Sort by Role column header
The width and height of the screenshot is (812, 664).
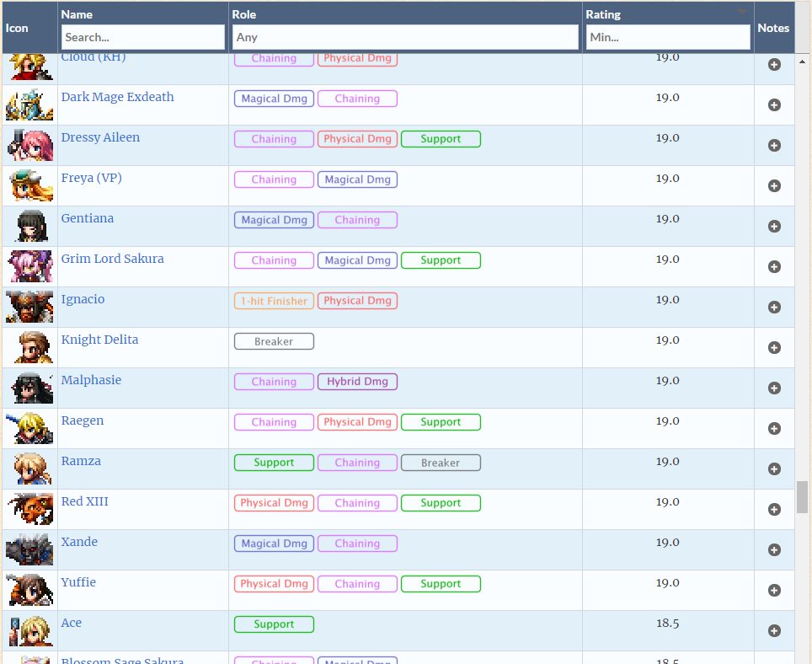[244, 14]
